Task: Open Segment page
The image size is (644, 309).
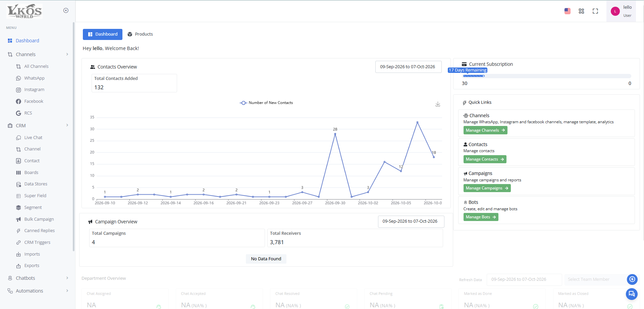Action: [x=33, y=208]
